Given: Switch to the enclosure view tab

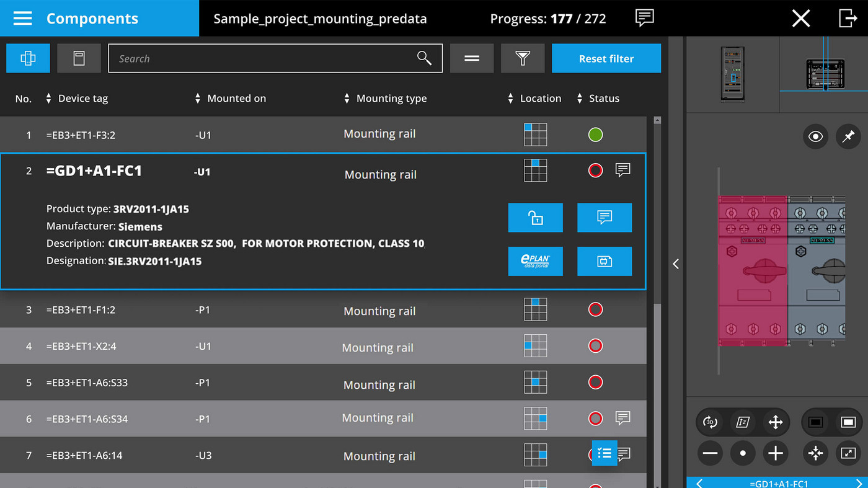Looking at the screenshot, I should point(79,58).
